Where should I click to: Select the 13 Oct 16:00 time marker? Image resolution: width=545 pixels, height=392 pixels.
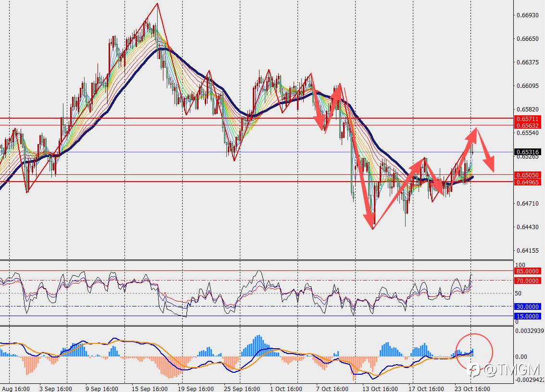380,389
